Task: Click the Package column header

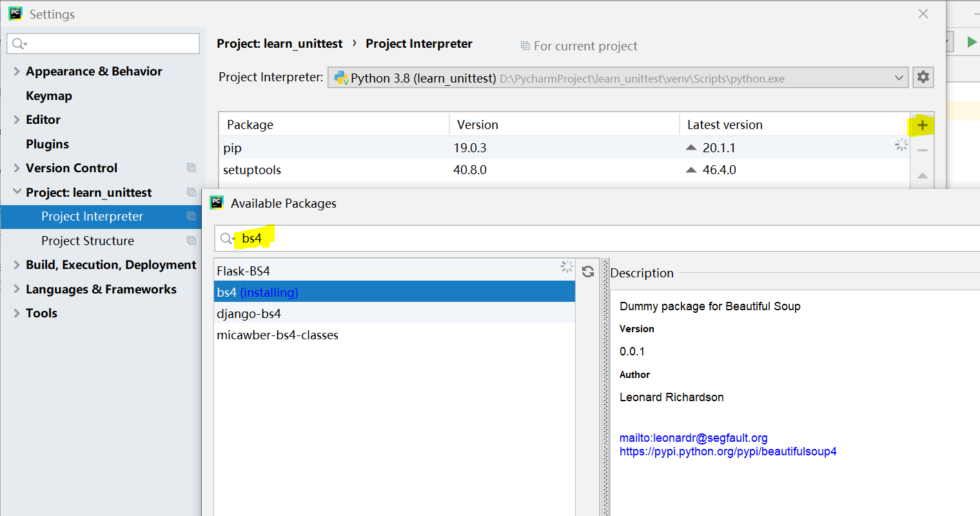Action: [334, 124]
